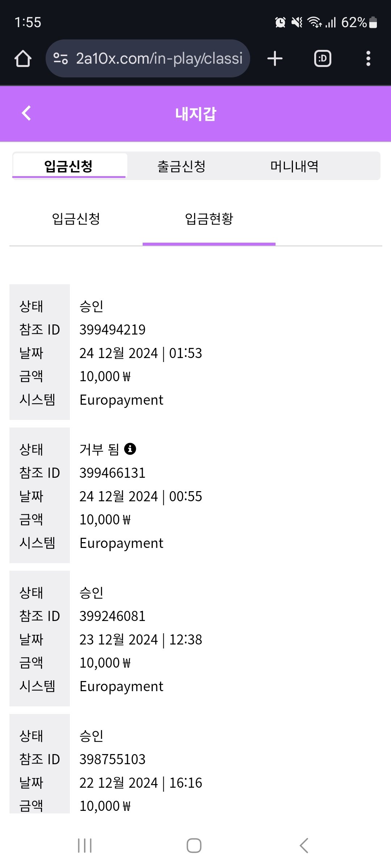Go back with the wallet header arrow
Viewport: 391px width, 868px height.
26,113
